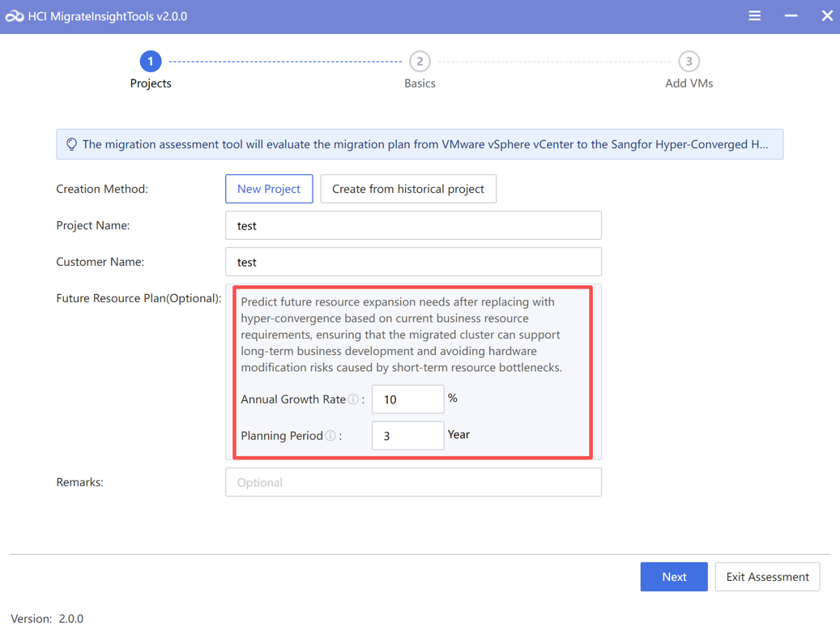Click the 'Creation Method:' label
This screenshot has height=632, width=840.
click(102, 189)
